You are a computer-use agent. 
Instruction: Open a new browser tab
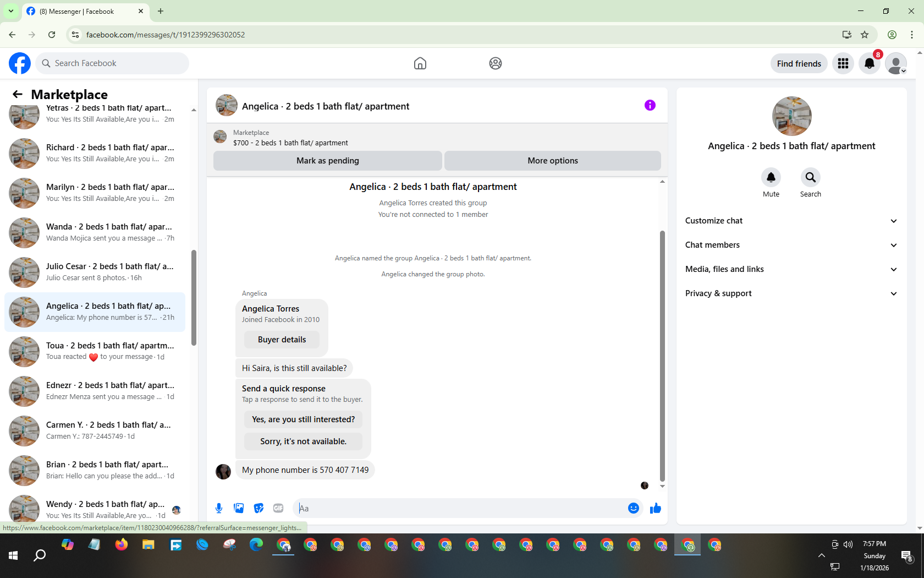tap(161, 11)
